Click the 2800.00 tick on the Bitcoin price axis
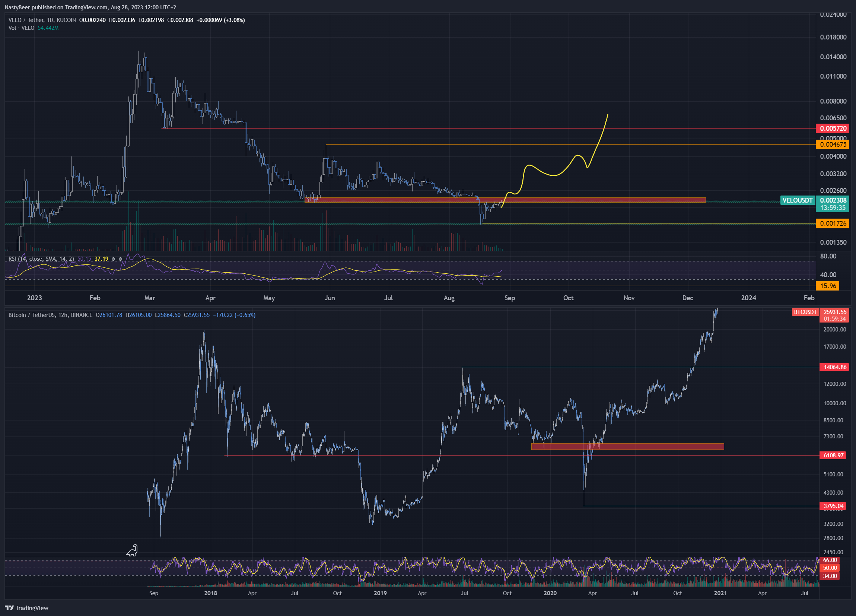The height and width of the screenshot is (616, 856). pyautogui.click(x=833, y=538)
